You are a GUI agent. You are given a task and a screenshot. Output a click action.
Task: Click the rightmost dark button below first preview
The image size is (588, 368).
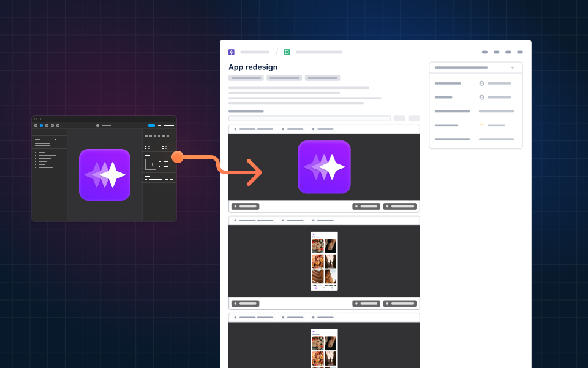[x=400, y=206]
